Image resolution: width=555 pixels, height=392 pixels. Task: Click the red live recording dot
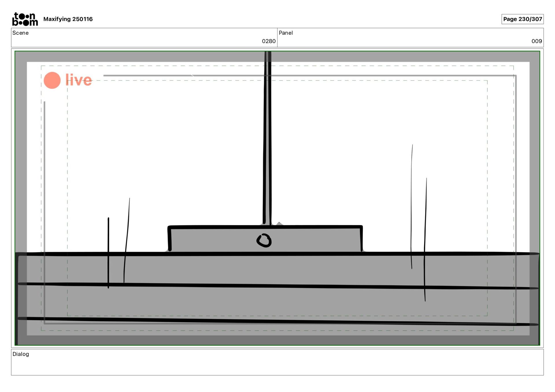(x=52, y=80)
